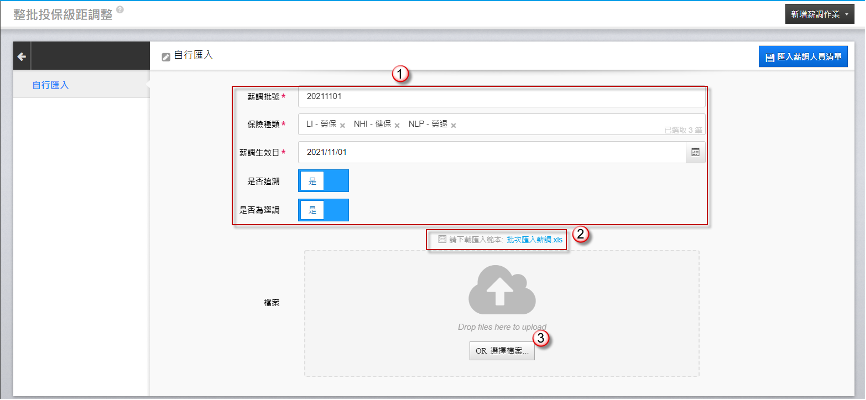This screenshot has width=866, height=400.
Task: Click the help icon beside 整批投保級距調整 title
Action: pos(120,10)
